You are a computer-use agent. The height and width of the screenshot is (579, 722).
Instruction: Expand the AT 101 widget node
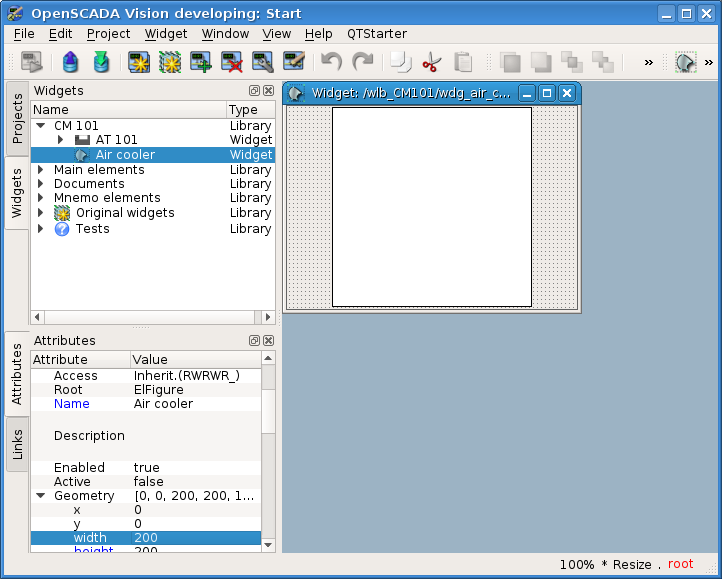click(61, 140)
